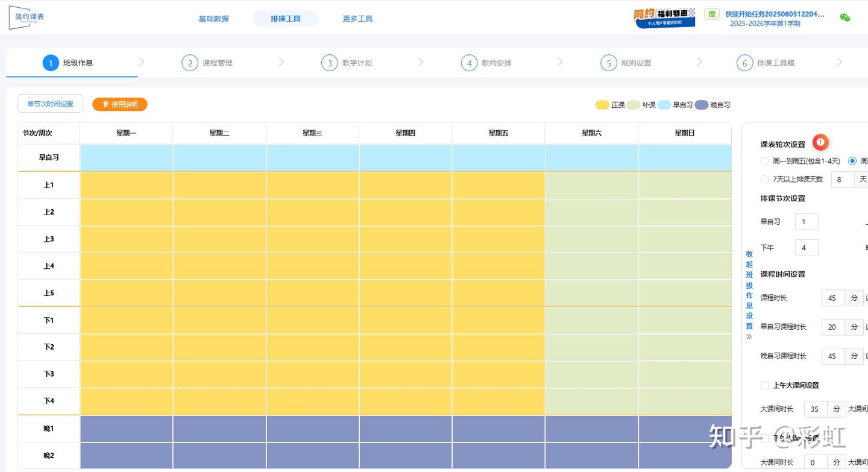Click the 早自习课程时长 field showing 20
Screen dimensions: 868x472
pos(833,327)
